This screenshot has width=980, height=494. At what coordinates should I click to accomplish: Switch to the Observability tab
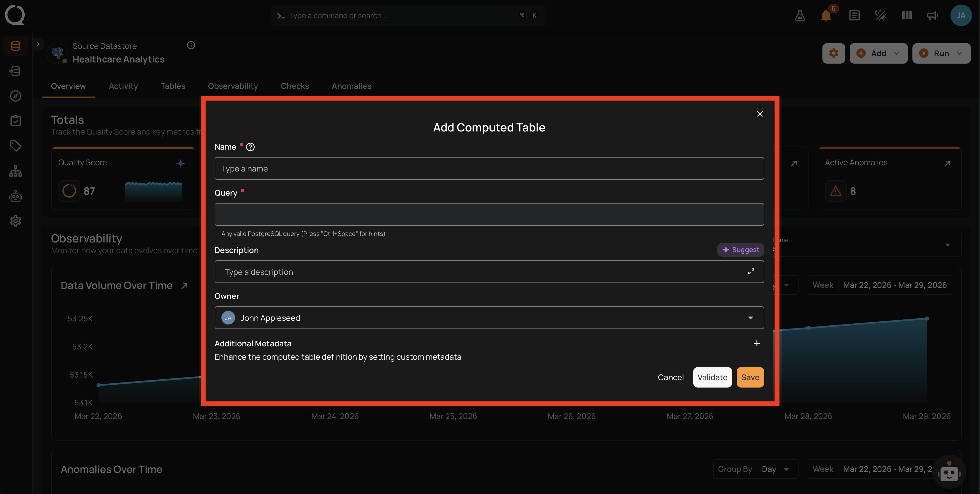233,86
